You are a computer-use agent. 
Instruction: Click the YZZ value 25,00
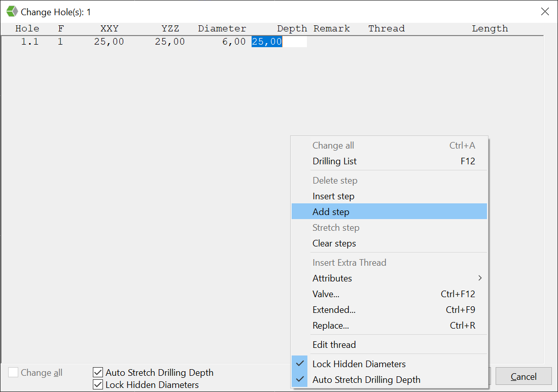(170, 42)
